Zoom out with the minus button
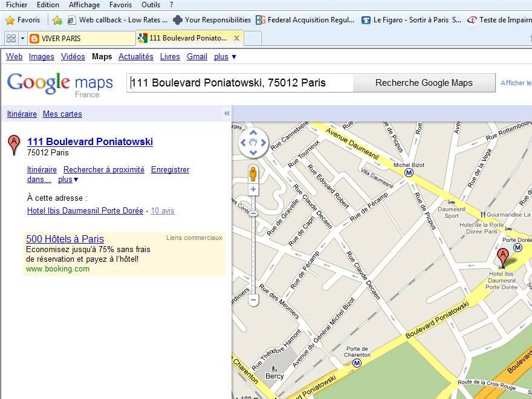Image resolution: width=532 pixels, height=399 pixels. coord(253,300)
